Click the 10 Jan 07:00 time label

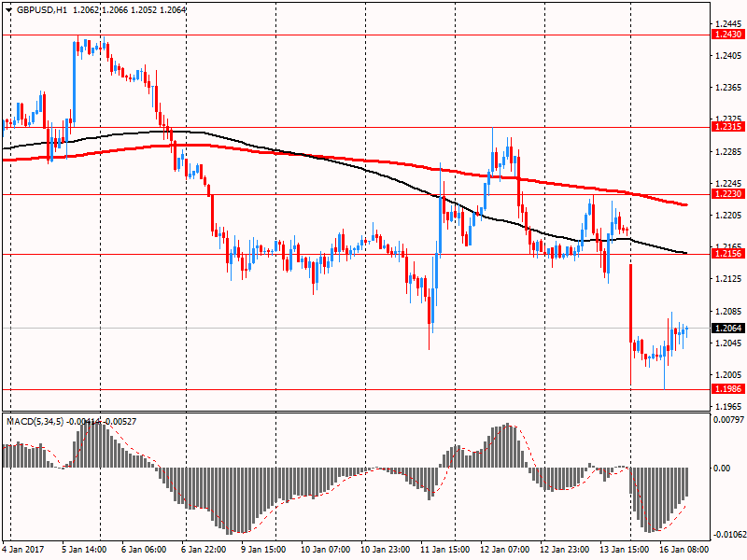tap(325, 549)
